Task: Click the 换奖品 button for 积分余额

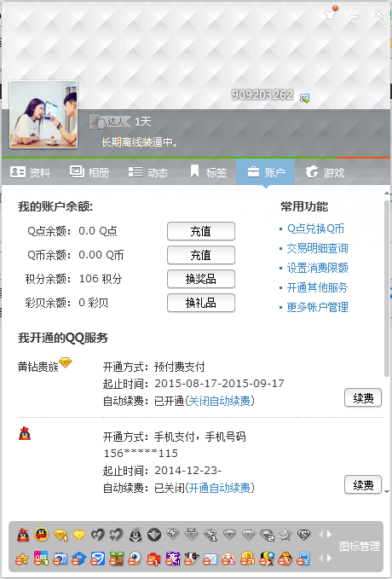Action: (x=201, y=279)
